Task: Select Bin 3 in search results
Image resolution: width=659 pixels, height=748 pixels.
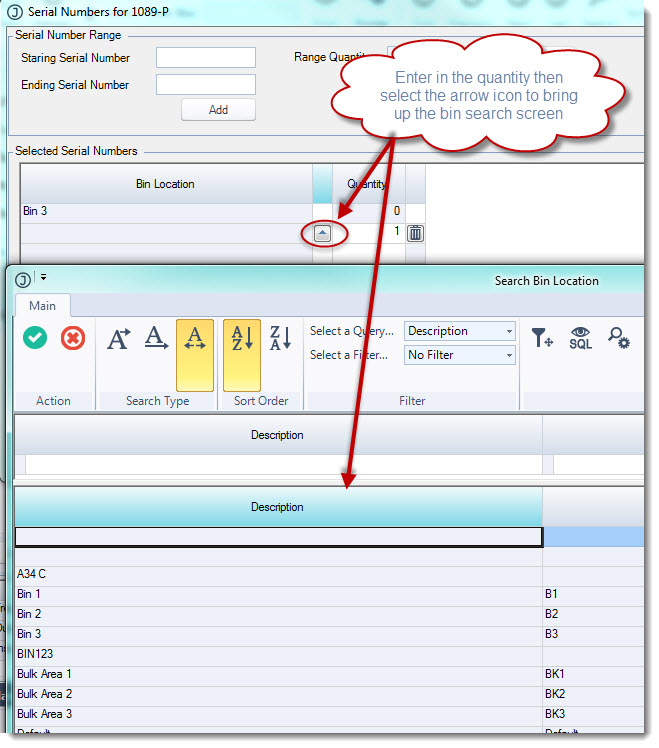Action: click(x=279, y=634)
